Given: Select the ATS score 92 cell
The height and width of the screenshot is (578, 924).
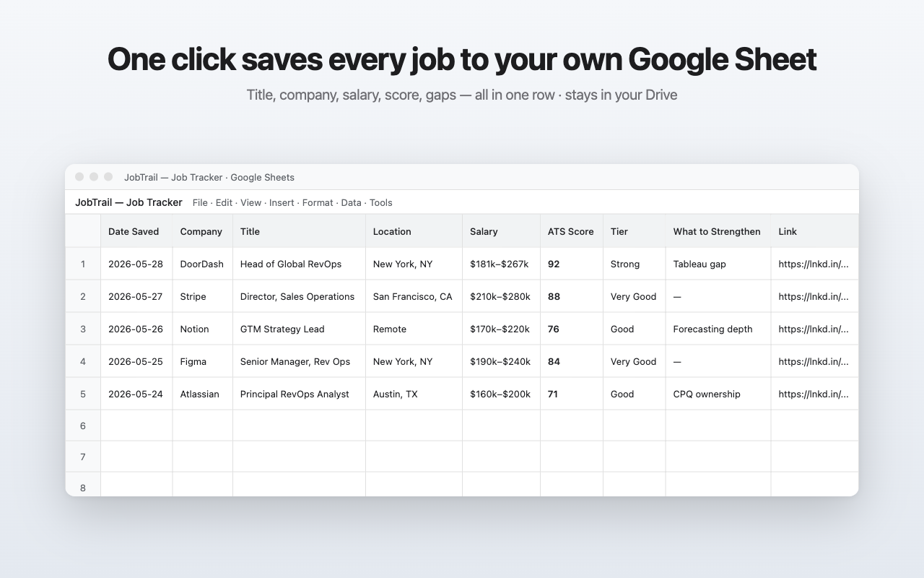Looking at the screenshot, I should (x=572, y=264).
